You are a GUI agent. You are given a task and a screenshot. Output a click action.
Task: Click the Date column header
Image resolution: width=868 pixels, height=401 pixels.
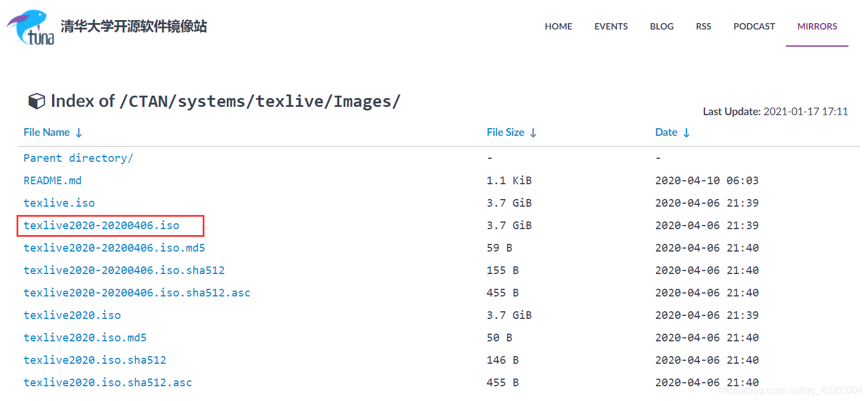click(x=667, y=132)
